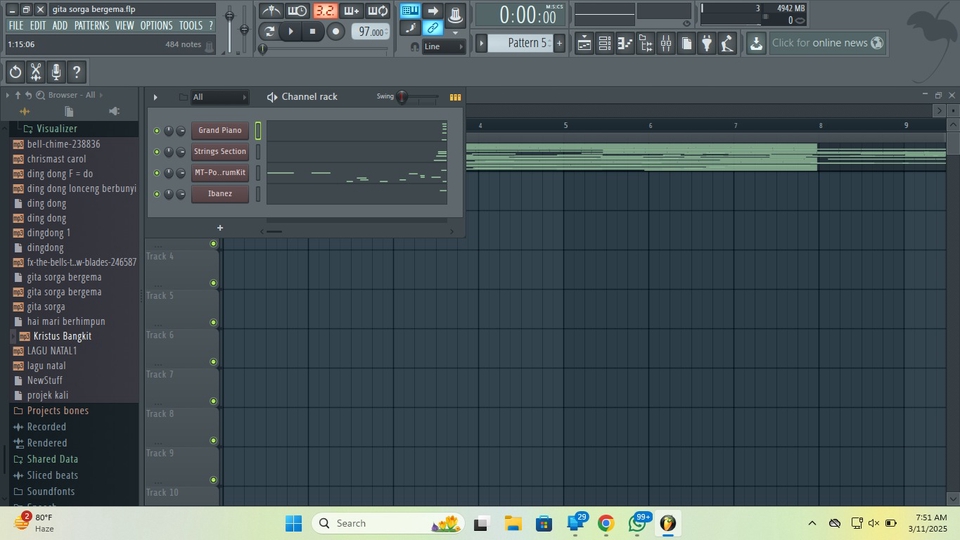Enable step edit arrow icon
Viewport: 960px width, 540px height.
tap(432, 10)
